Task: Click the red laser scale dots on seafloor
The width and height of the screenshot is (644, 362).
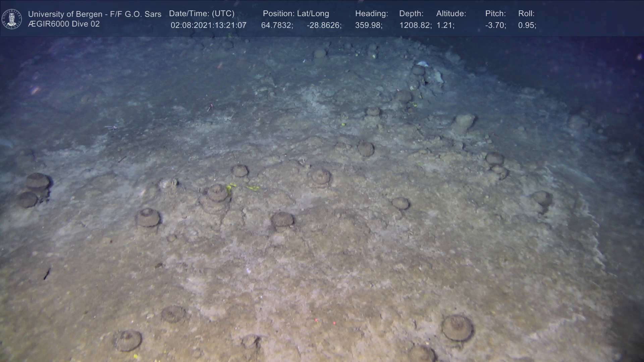Action: point(325,321)
